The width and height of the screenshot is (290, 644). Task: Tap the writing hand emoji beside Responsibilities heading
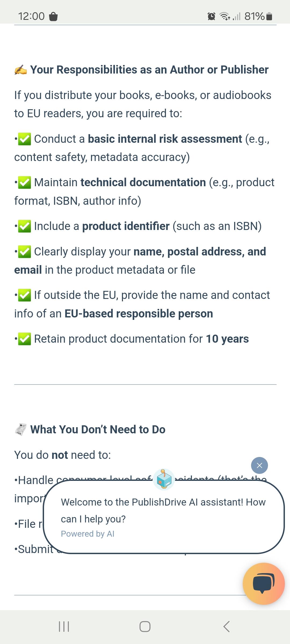(21, 70)
